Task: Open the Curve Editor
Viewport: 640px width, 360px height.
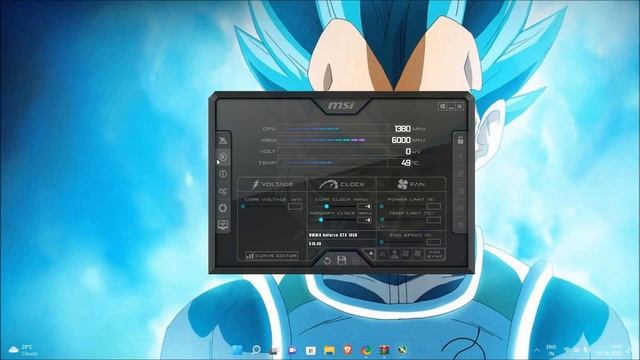Action: [x=271, y=256]
